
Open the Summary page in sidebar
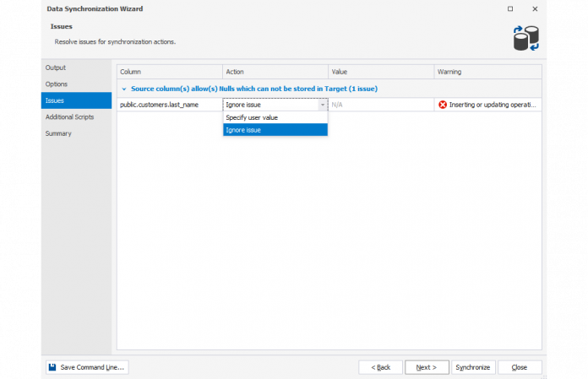(58, 133)
